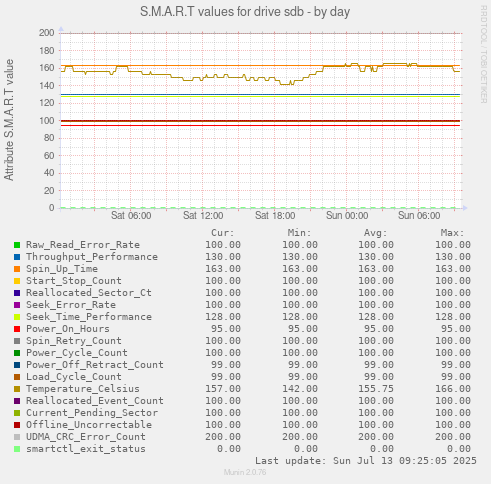
Task: Click the Seek_Error_Rate purple legend swatch
Action: pyautogui.click(x=17, y=305)
